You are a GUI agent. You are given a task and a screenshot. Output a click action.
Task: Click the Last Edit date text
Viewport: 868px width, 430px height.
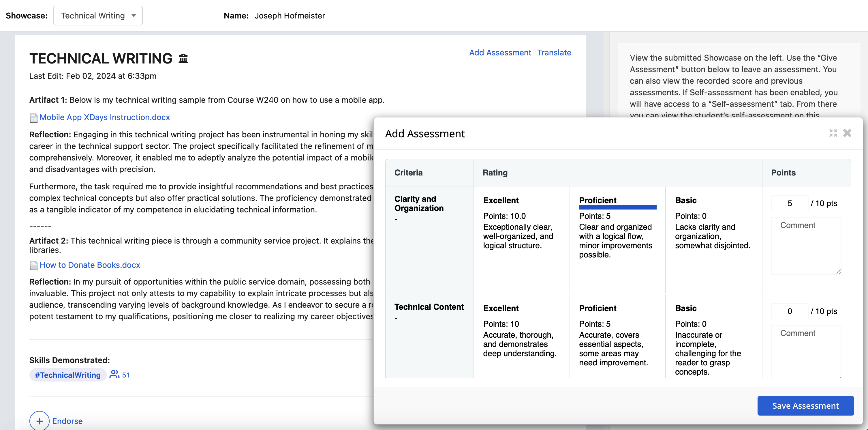click(93, 76)
